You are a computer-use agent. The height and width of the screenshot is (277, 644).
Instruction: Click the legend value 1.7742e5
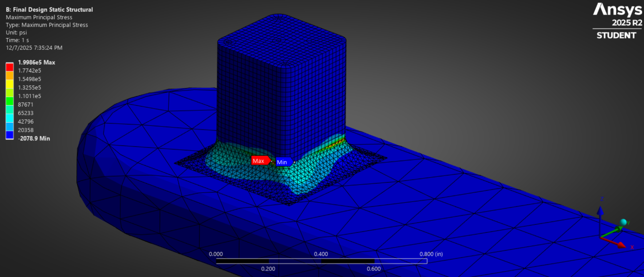coord(30,71)
